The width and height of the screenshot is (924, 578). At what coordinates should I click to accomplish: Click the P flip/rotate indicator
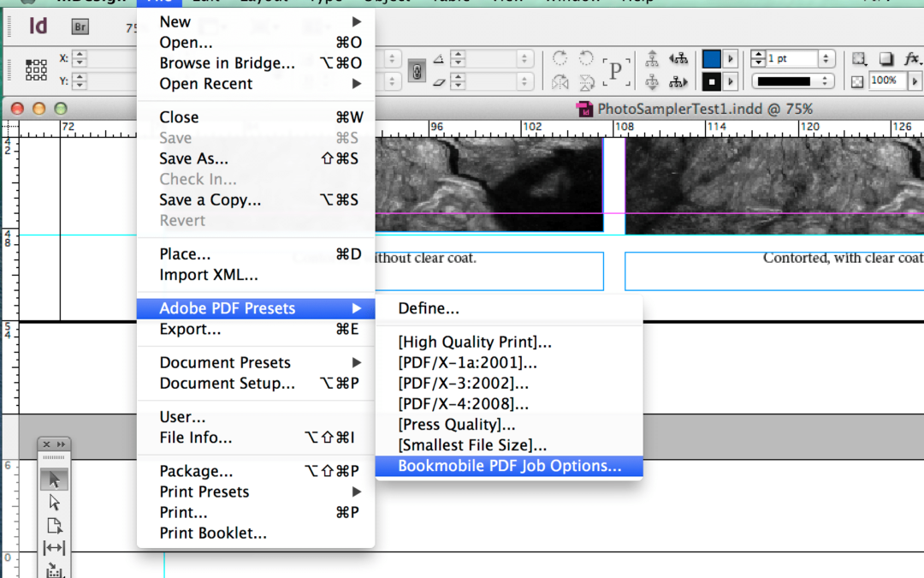616,71
